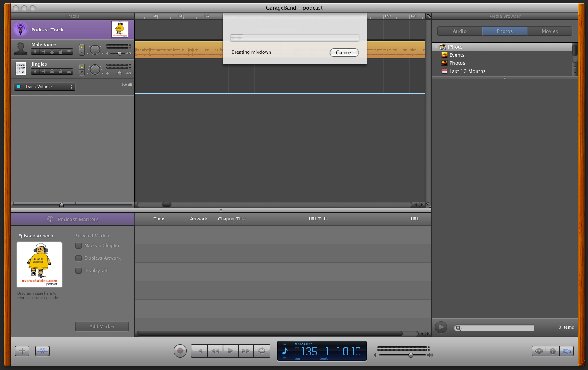The image size is (588, 370).
Task: Open the media search magnifier dropdown
Action: coord(459,328)
